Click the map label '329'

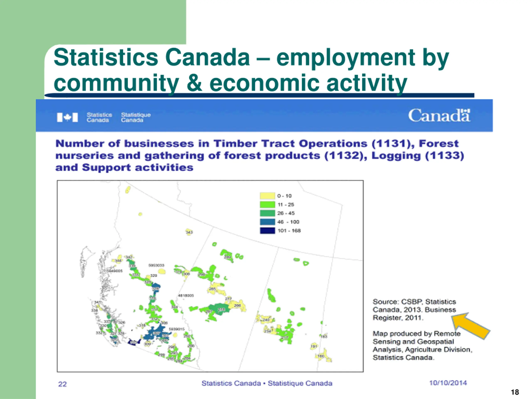pyautogui.click(x=153, y=275)
